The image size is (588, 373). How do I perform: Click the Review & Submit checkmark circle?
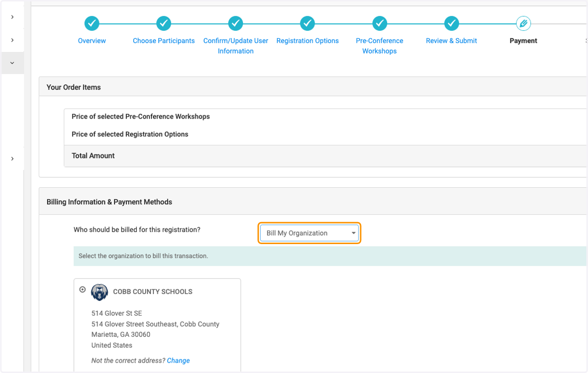[451, 23]
